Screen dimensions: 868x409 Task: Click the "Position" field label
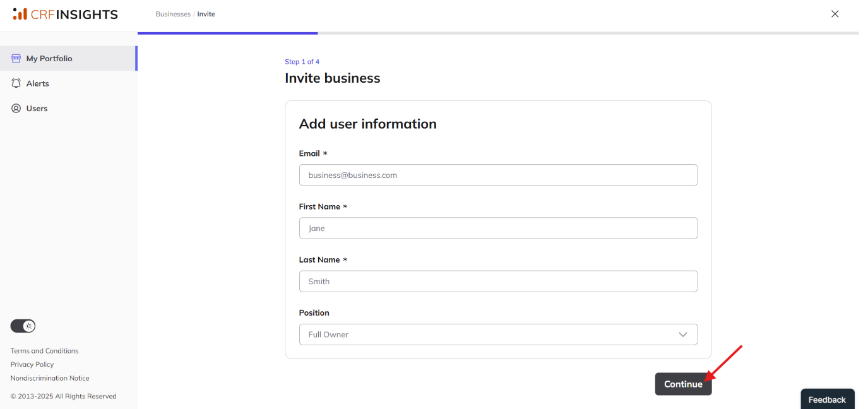[x=314, y=312]
